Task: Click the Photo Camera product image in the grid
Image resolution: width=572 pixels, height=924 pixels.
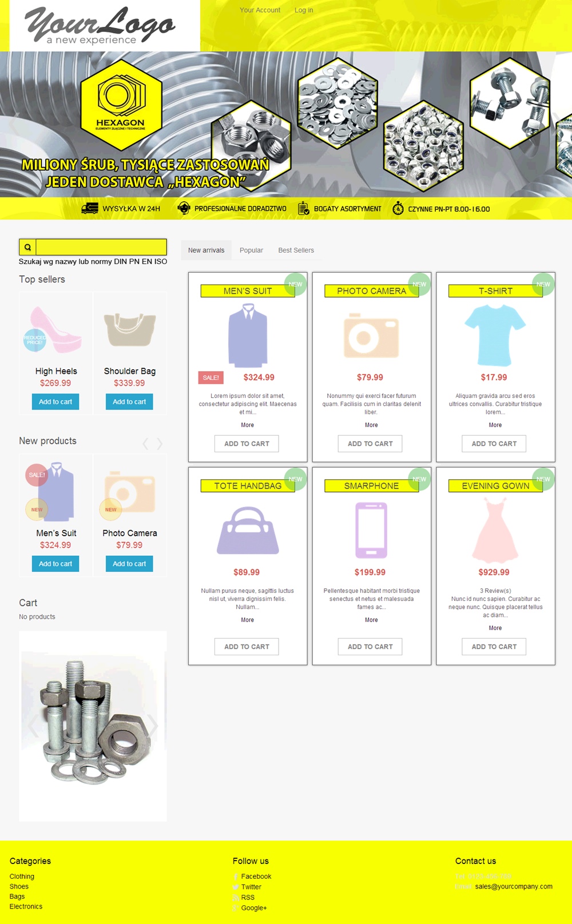Action: coord(371,335)
